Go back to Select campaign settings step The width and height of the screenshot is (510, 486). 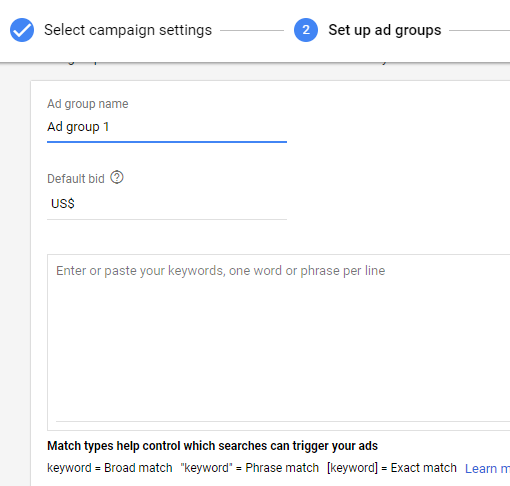128,30
